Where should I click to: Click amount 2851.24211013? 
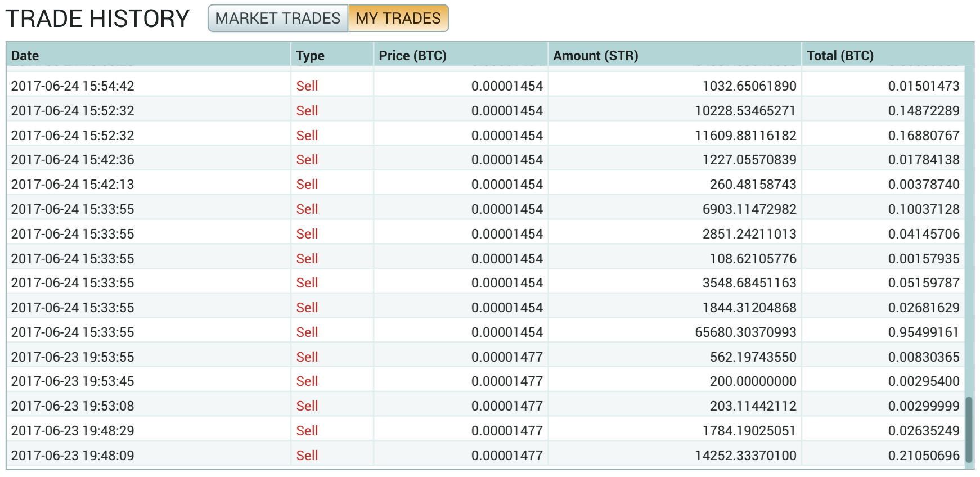[749, 234]
